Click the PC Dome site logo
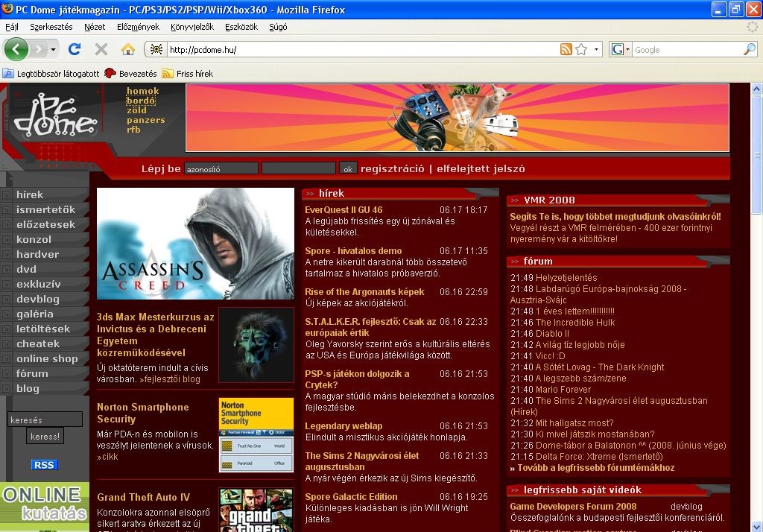763x532 pixels. (55, 115)
